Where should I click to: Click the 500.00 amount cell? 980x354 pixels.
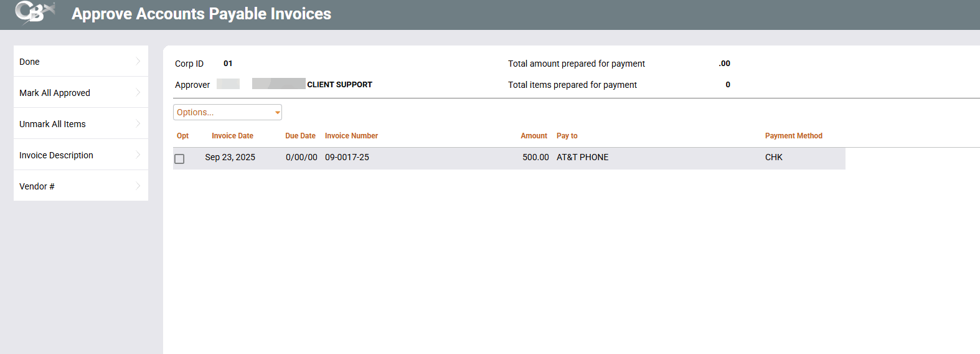pyautogui.click(x=535, y=157)
